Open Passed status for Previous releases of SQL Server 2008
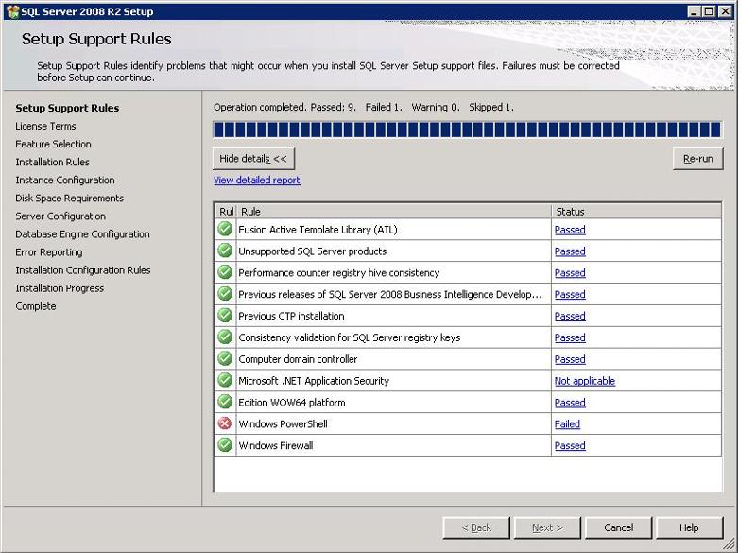This screenshot has height=553, width=756. 570,294
